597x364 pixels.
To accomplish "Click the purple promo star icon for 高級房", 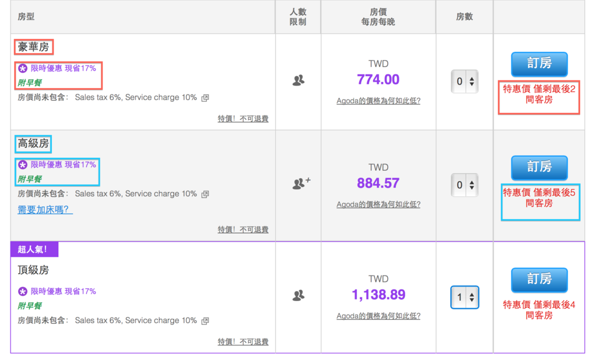I will click(x=23, y=165).
